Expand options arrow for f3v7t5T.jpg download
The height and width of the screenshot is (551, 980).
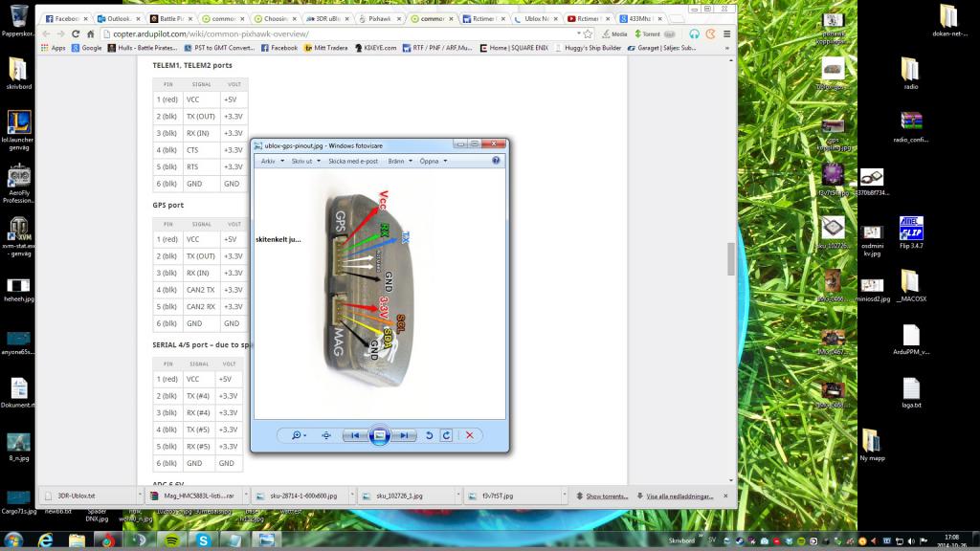click(565, 496)
